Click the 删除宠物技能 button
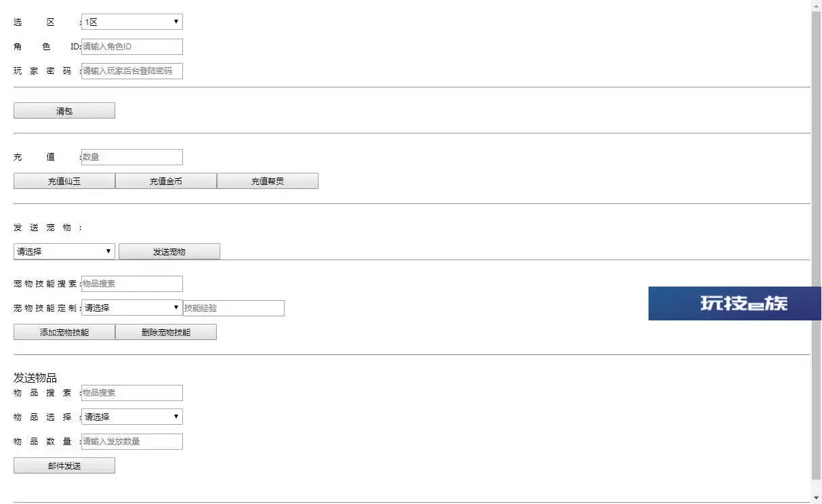The height and width of the screenshot is (504, 822). 166,332
